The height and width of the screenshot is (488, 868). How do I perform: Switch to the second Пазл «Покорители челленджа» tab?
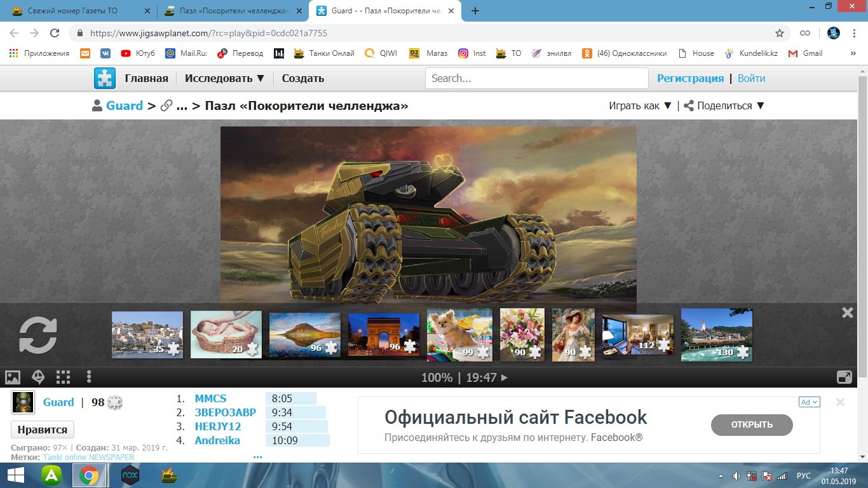233,11
